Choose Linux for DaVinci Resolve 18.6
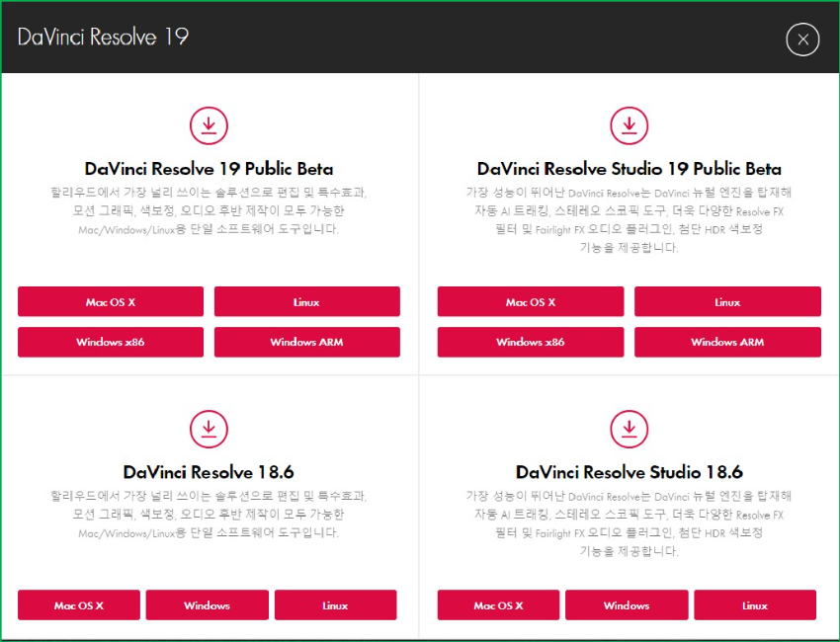Screen dimensions: 840x642 (x=335, y=605)
